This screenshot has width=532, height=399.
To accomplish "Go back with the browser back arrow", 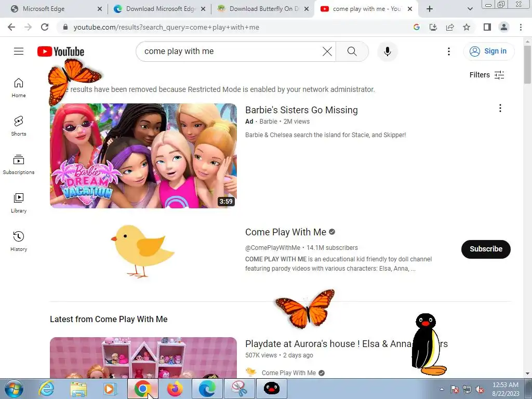I will click(11, 27).
